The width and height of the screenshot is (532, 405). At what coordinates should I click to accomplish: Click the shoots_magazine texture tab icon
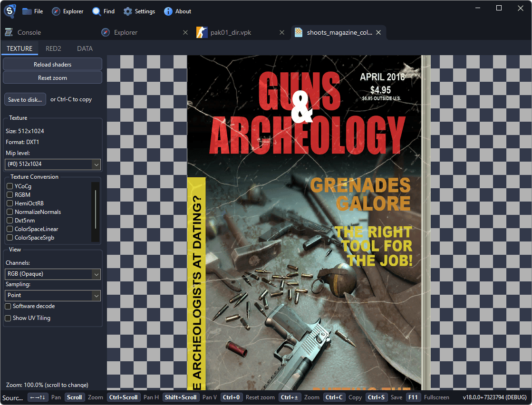coord(299,32)
